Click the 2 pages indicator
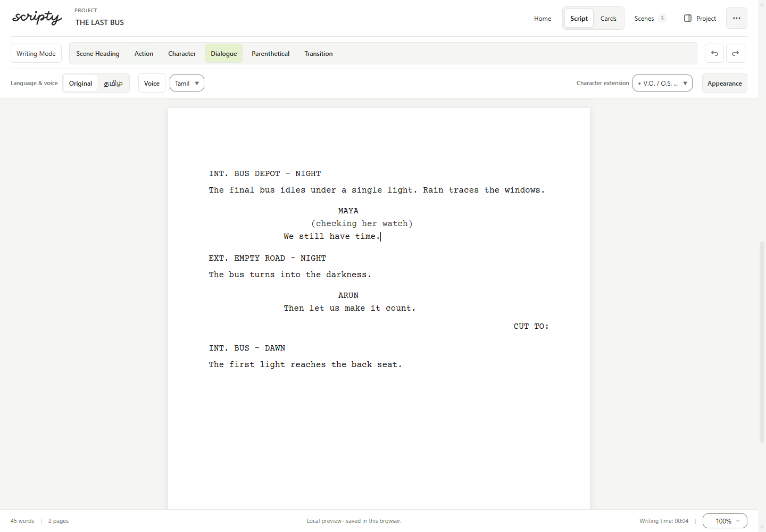 59,521
